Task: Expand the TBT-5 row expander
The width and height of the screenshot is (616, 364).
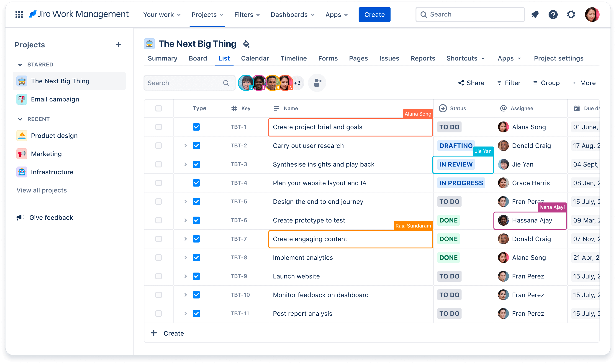Action: click(x=185, y=202)
